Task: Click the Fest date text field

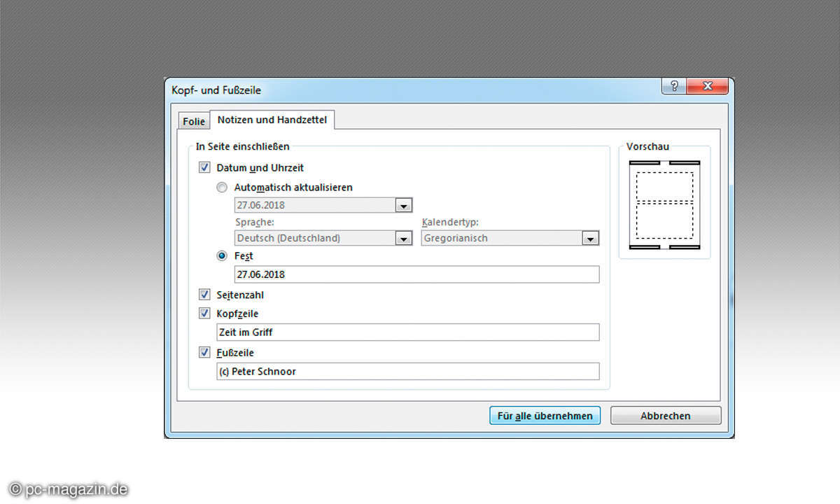Action: [416, 274]
